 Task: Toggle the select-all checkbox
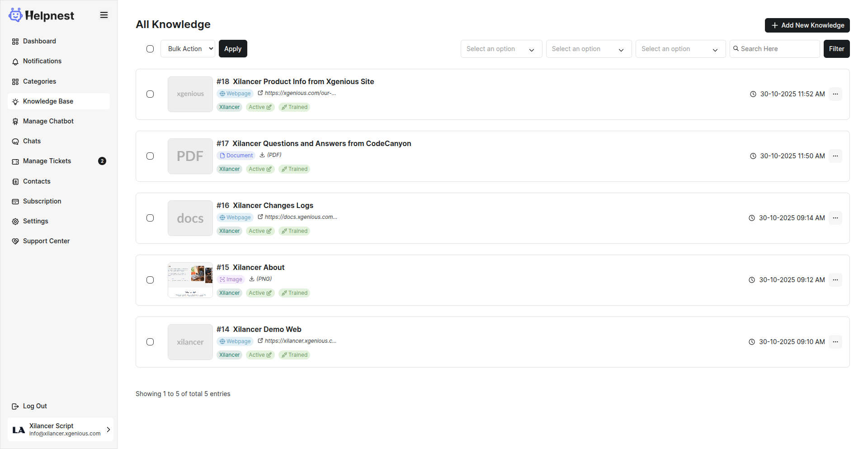click(150, 49)
